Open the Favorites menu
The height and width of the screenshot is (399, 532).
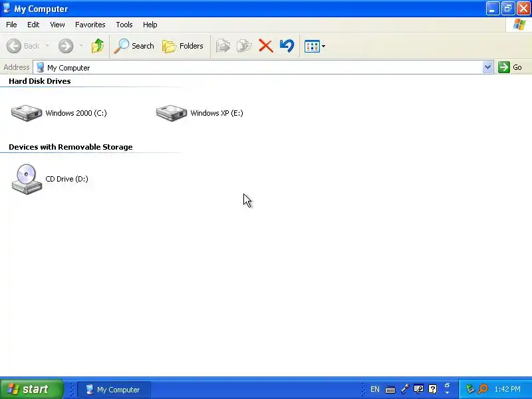point(90,25)
